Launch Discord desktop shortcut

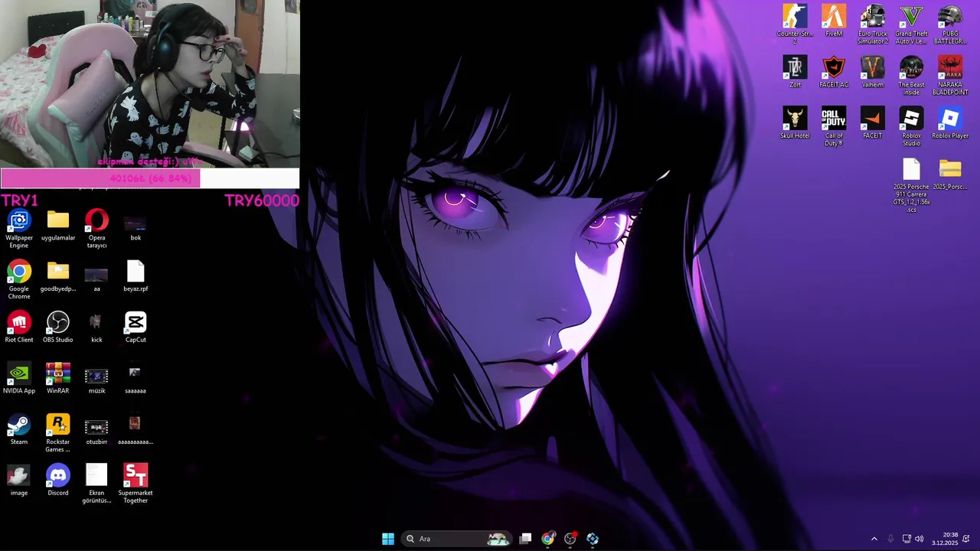[58, 481]
